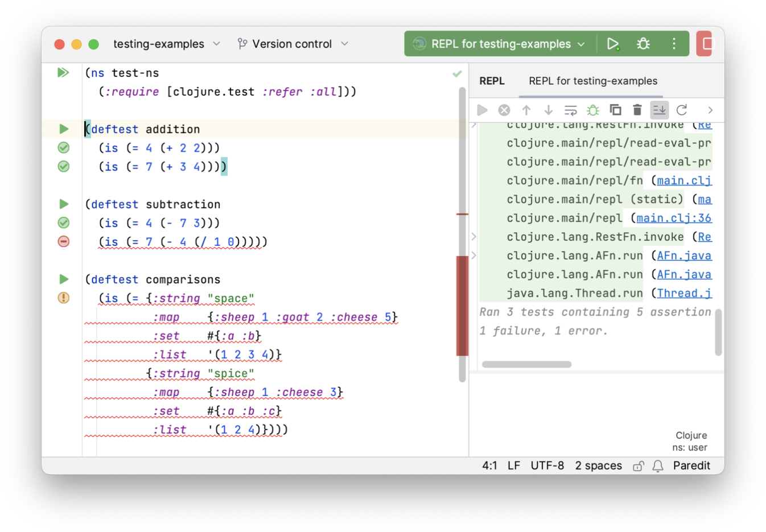Change the LF line separator in the status bar
The width and height of the screenshot is (766, 532).
click(514, 465)
